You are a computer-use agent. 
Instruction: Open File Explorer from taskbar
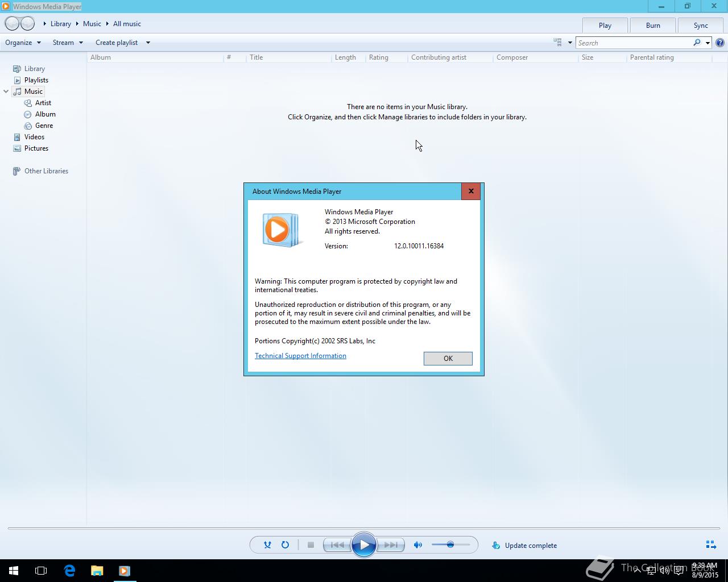[97, 571]
